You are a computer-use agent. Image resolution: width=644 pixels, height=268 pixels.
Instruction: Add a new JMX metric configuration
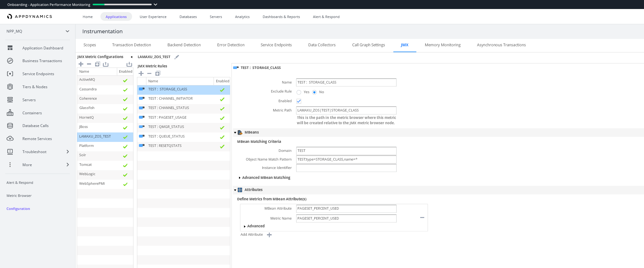[x=81, y=64]
